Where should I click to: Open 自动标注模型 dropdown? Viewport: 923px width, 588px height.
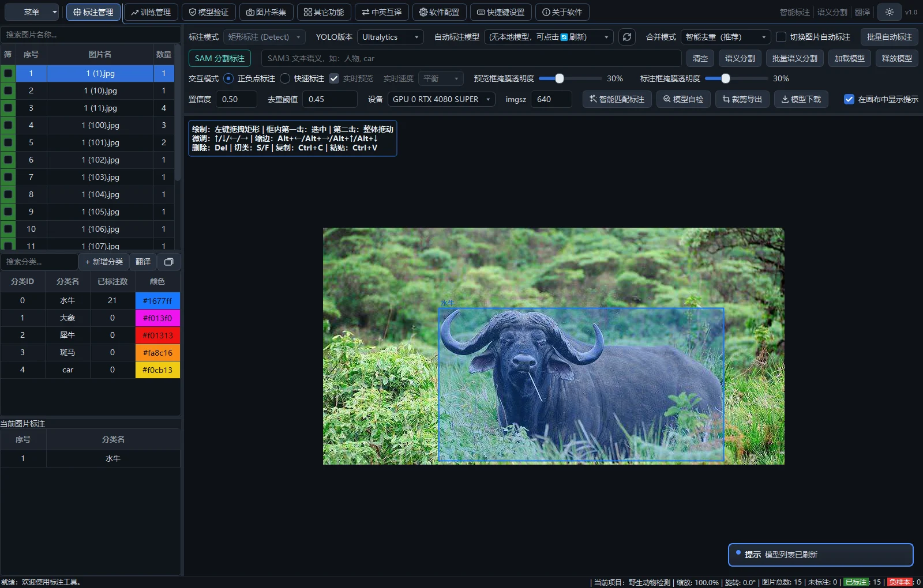549,37
